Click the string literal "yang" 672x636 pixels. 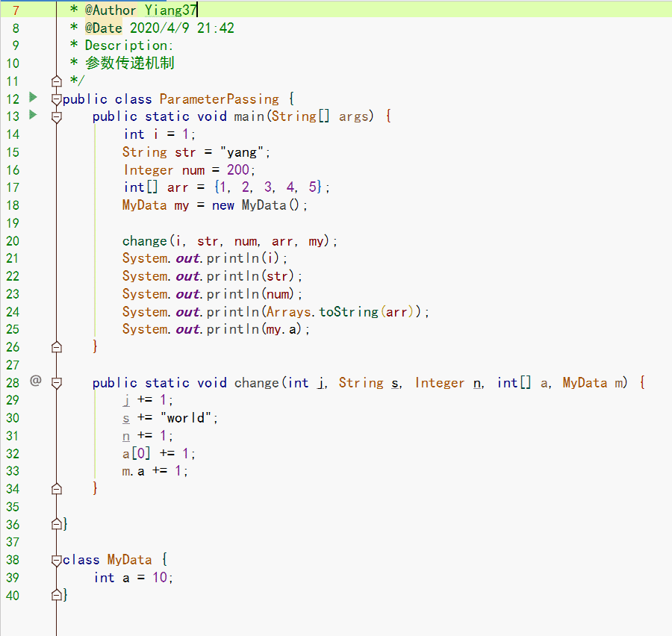coord(241,152)
